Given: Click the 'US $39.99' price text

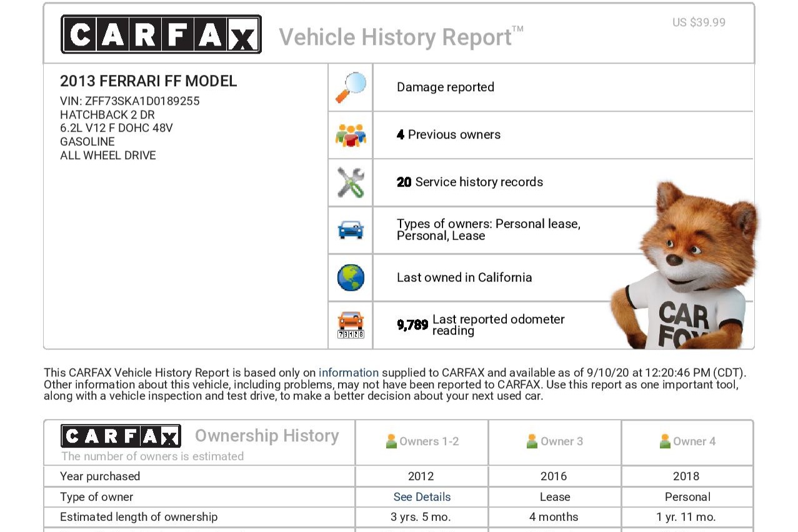Looking at the screenshot, I should tap(699, 22).
